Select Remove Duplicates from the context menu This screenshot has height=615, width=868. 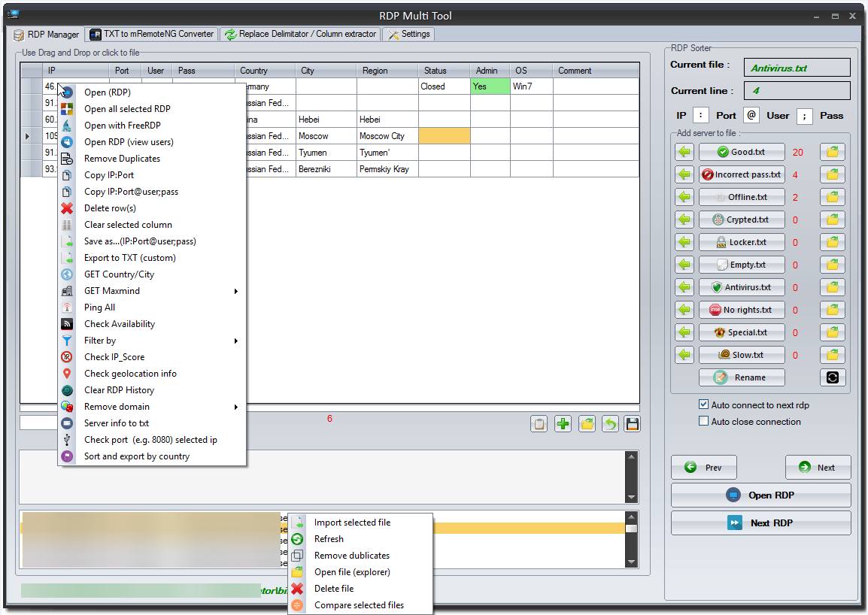(122, 159)
